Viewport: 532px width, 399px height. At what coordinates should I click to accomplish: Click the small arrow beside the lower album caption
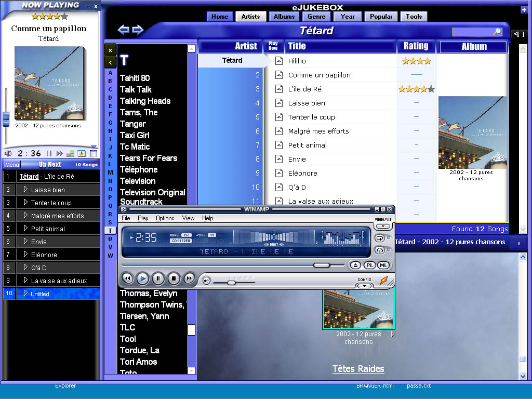(x=393, y=334)
